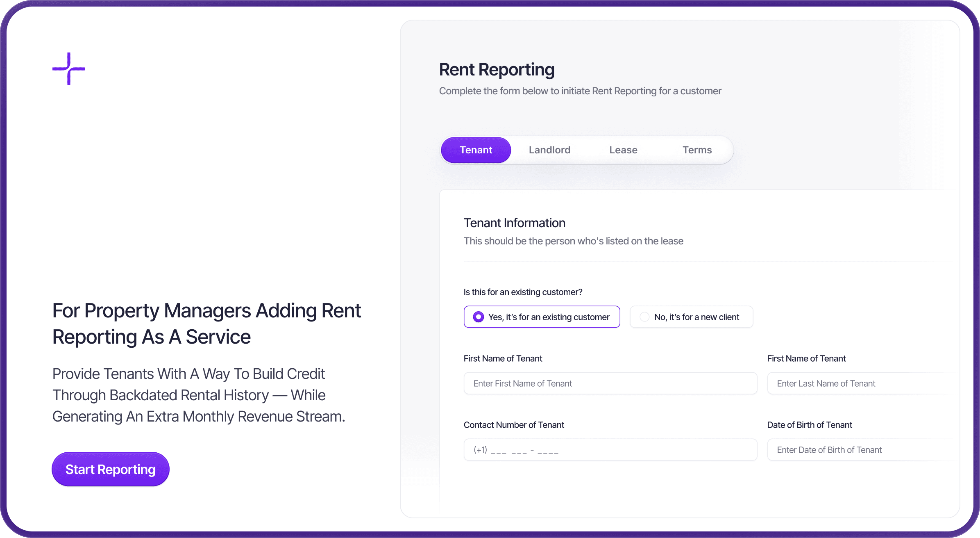
Task: Focus the Enter First Name of Tenant field
Action: [610, 383]
